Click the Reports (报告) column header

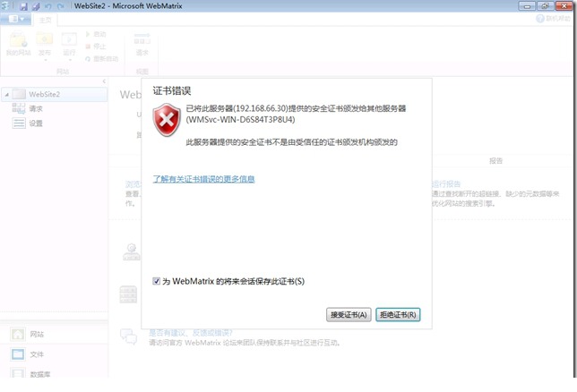[495, 161]
